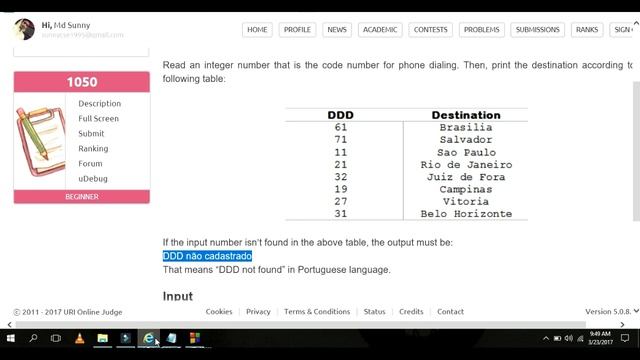The width and height of the screenshot is (640, 360).
Task: Click the vertical scrollbar thumb on right
Action: point(636,151)
